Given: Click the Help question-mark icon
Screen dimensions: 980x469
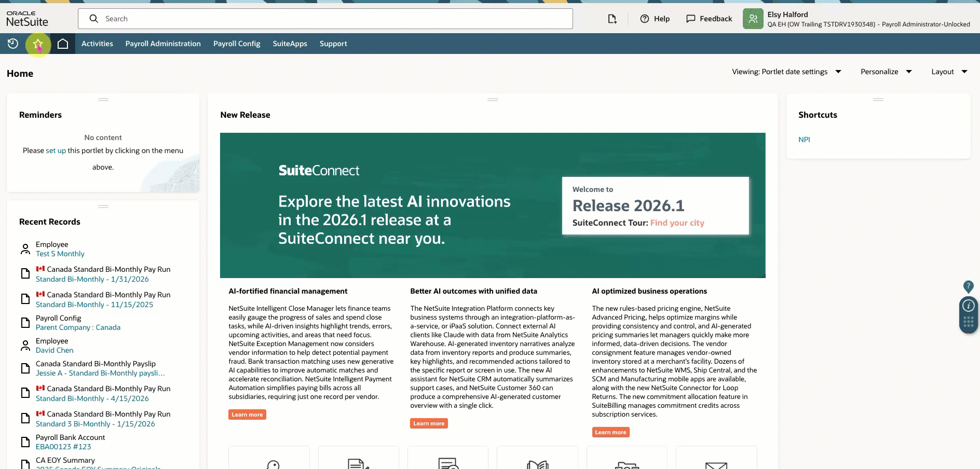Looking at the screenshot, I should click(x=645, y=19).
